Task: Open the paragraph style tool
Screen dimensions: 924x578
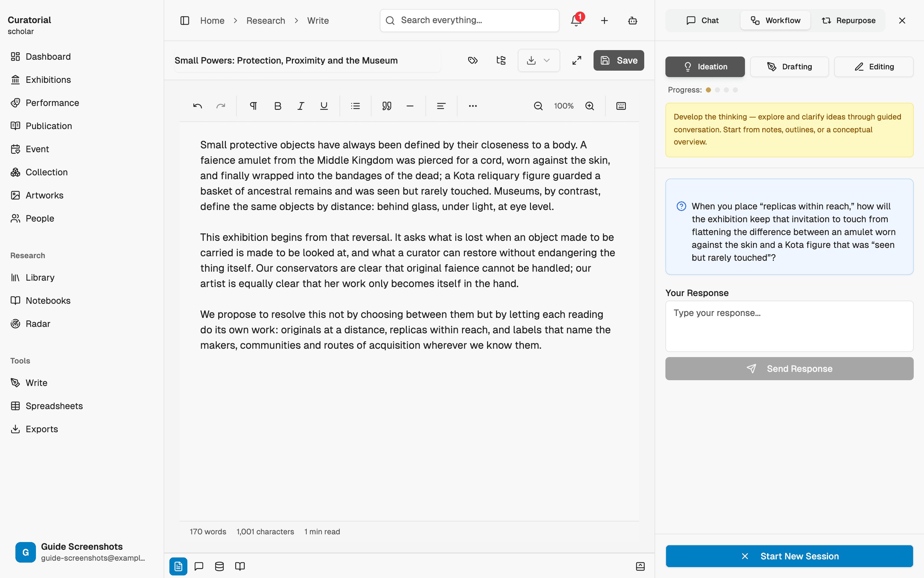Action: click(253, 106)
